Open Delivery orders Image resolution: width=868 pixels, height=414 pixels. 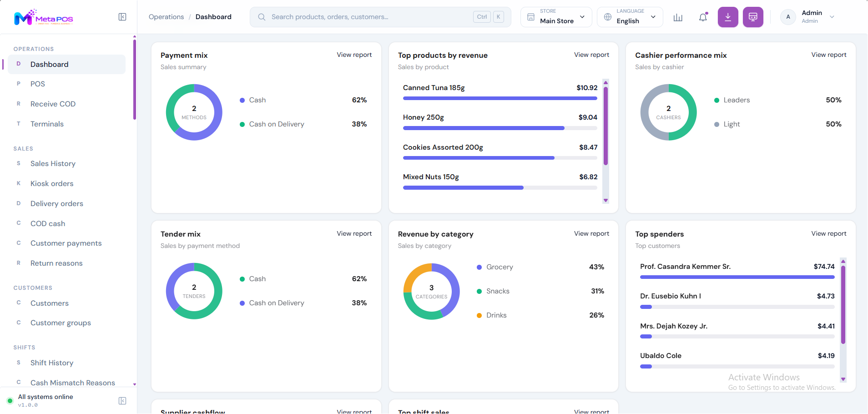(x=66, y=204)
